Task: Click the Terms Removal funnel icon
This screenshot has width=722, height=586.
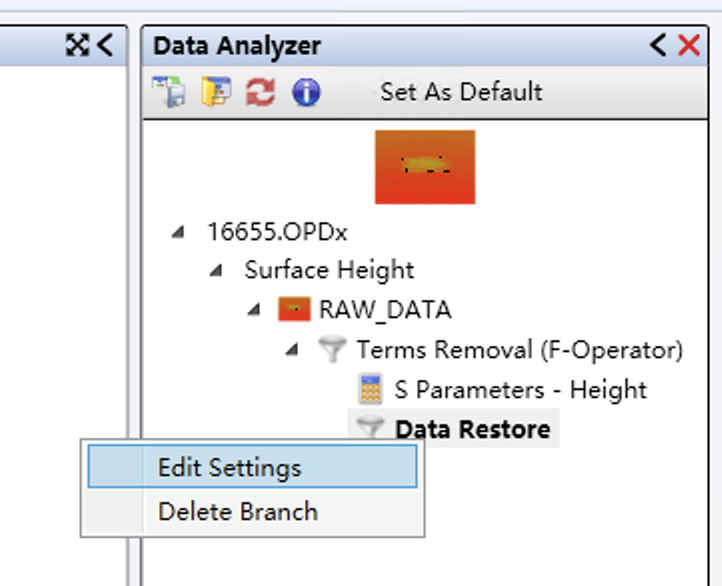Action: [332, 350]
